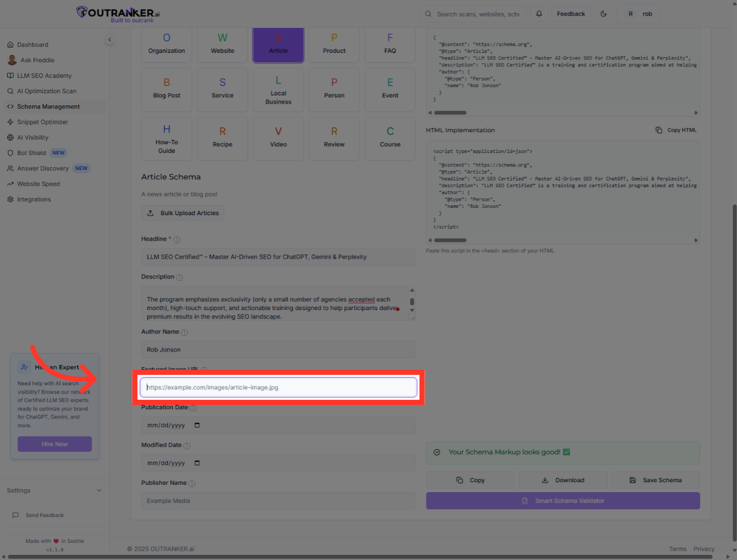Pick the FAQ schema type card

click(x=390, y=45)
